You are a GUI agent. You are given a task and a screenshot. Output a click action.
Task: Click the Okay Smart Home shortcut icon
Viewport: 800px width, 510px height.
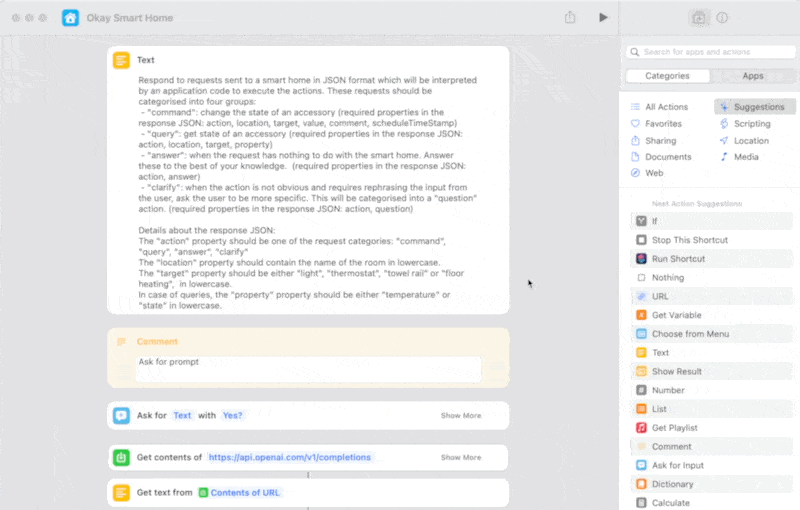coord(71,18)
